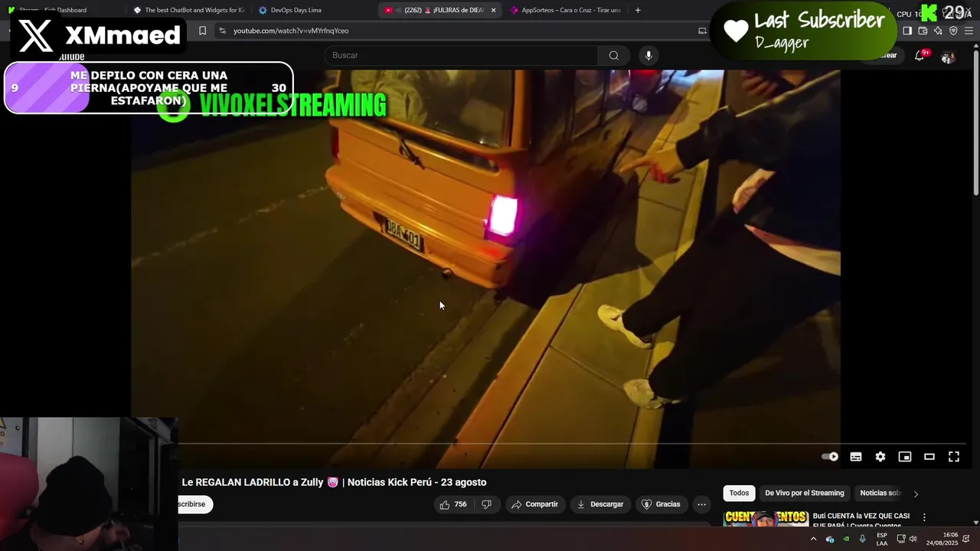Click the YouTube search magnifier button

click(x=613, y=55)
